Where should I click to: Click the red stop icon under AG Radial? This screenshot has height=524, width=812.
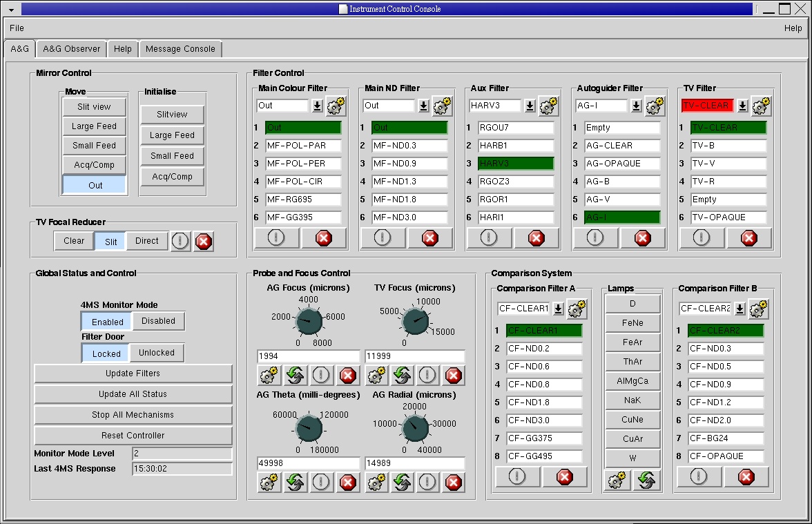coord(454,483)
